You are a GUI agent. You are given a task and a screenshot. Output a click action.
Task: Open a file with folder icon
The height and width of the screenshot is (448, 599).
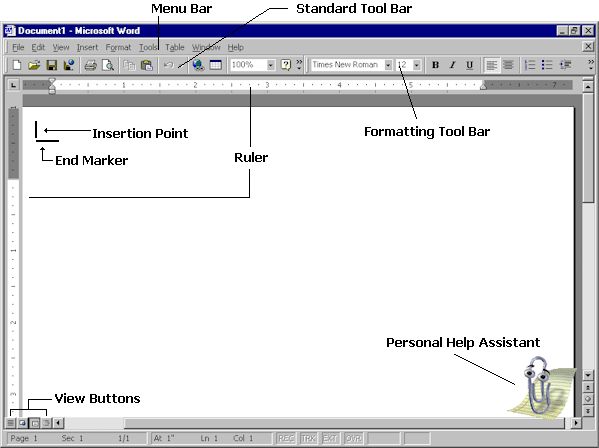point(34,65)
